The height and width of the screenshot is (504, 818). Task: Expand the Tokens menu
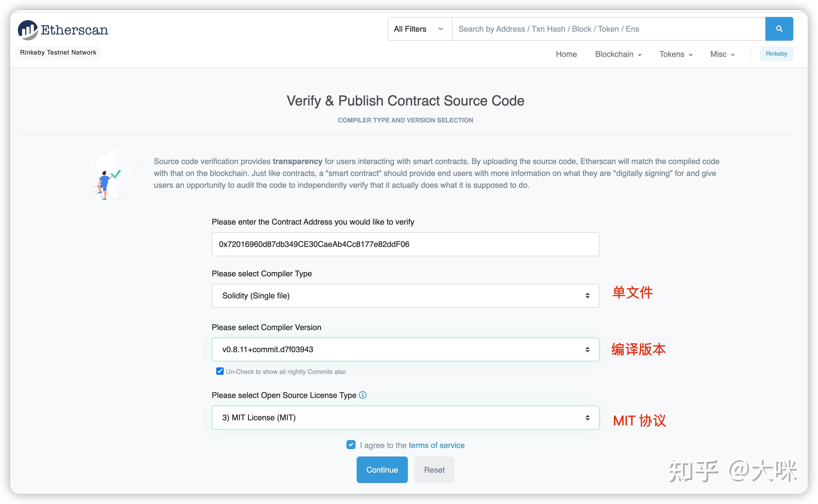(x=675, y=54)
